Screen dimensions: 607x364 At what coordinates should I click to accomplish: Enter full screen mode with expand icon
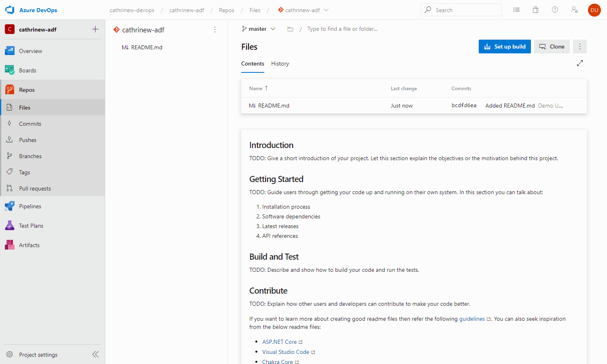(x=579, y=63)
